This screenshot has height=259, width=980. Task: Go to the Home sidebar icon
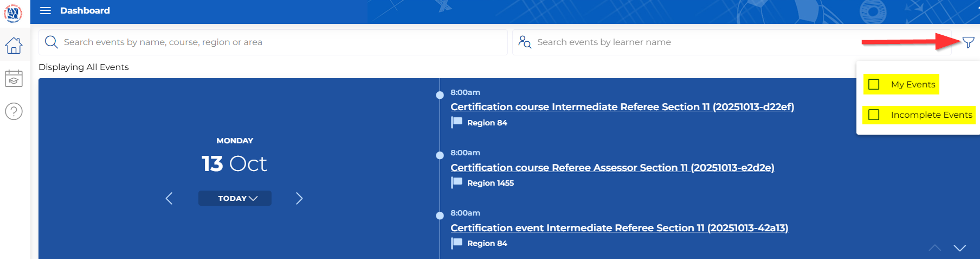coord(14,46)
